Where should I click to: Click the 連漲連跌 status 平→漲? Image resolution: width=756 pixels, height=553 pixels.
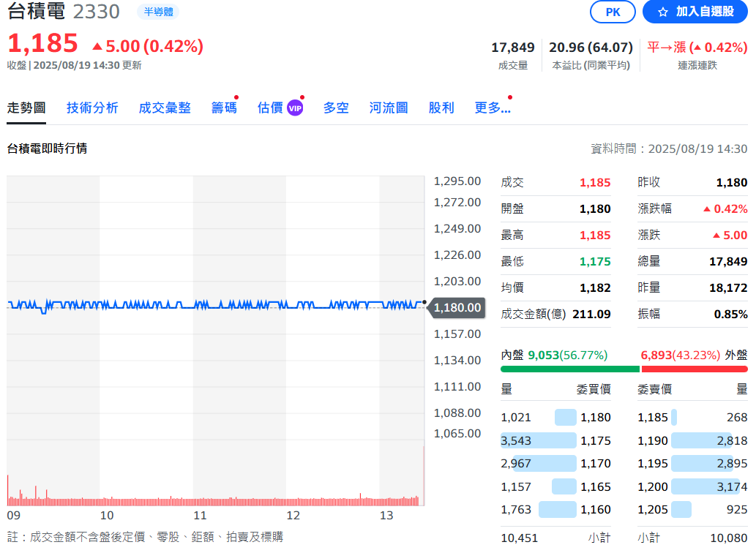click(697, 48)
